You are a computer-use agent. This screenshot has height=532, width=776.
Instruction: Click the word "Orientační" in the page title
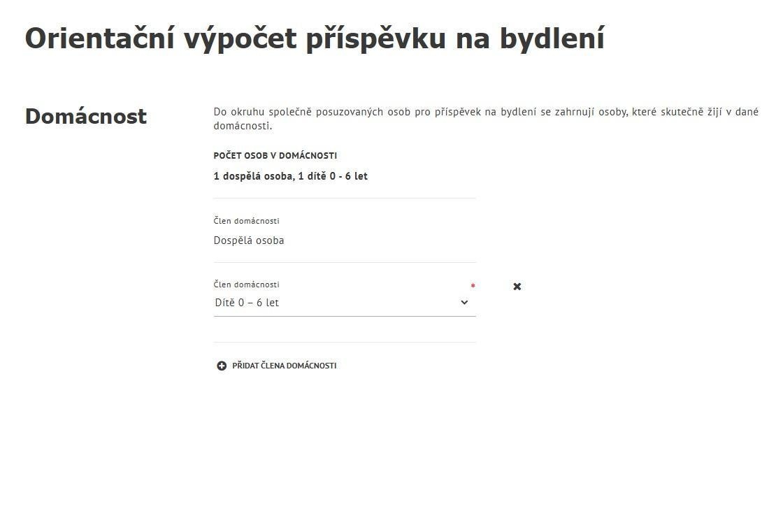point(99,38)
